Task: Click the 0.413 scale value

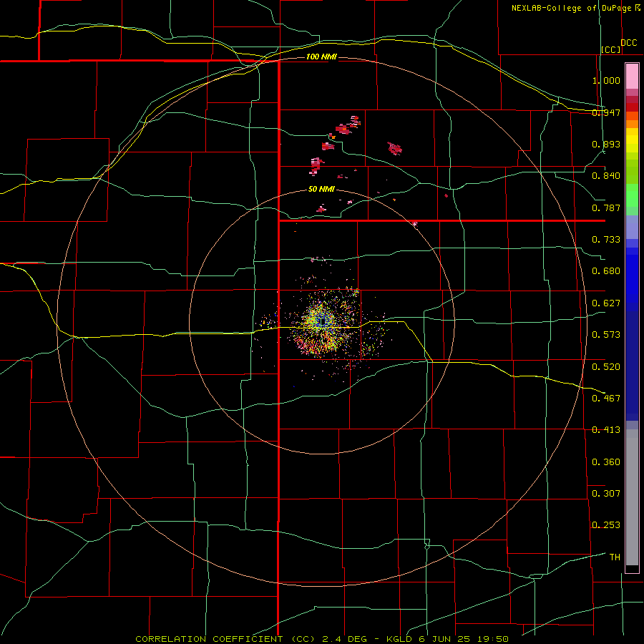Action: tap(606, 430)
